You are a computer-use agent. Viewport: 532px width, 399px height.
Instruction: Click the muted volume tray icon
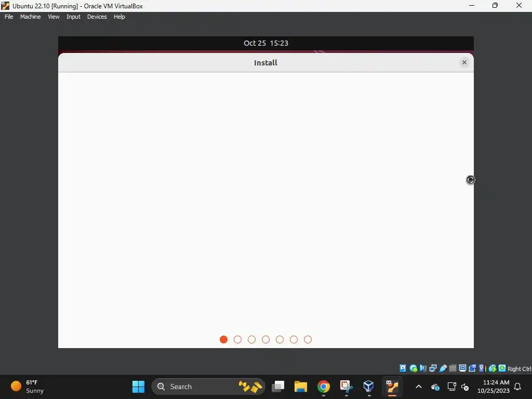point(465,387)
